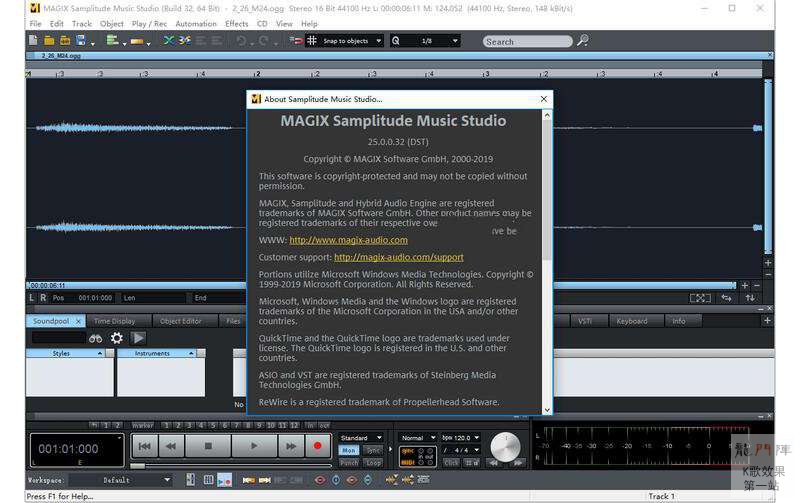The image size is (800, 503).
Task: Click the auto crossfade icon beside crossfade
Action: coord(185,40)
